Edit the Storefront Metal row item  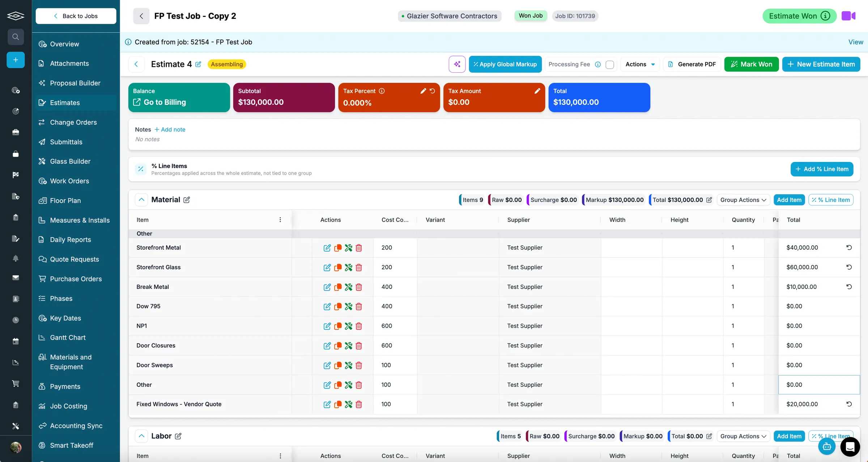click(x=327, y=248)
